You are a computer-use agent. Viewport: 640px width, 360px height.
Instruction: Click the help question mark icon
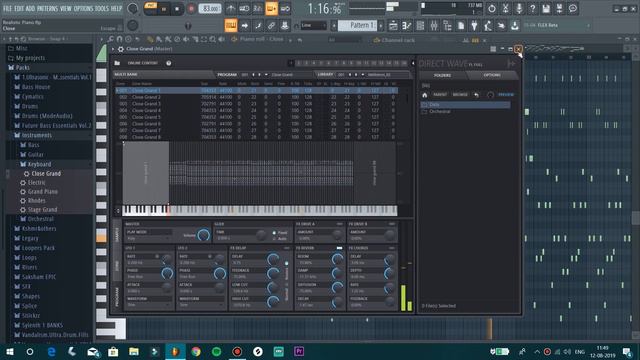(532, 9)
